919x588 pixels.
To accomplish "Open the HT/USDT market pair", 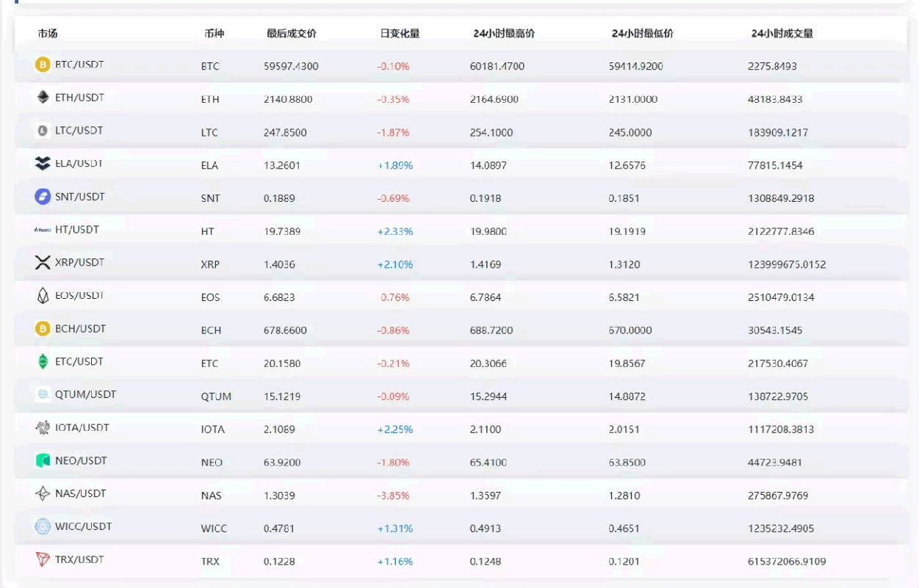I will click(76, 230).
